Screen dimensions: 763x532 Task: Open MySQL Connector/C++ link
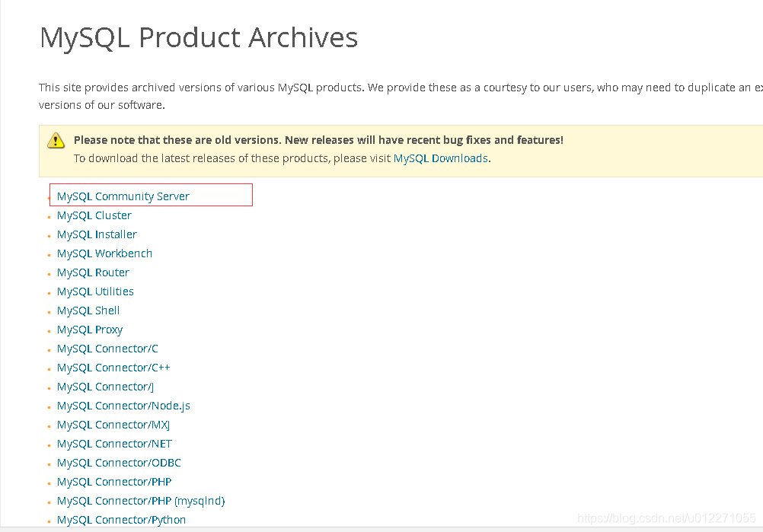[x=113, y=368]
